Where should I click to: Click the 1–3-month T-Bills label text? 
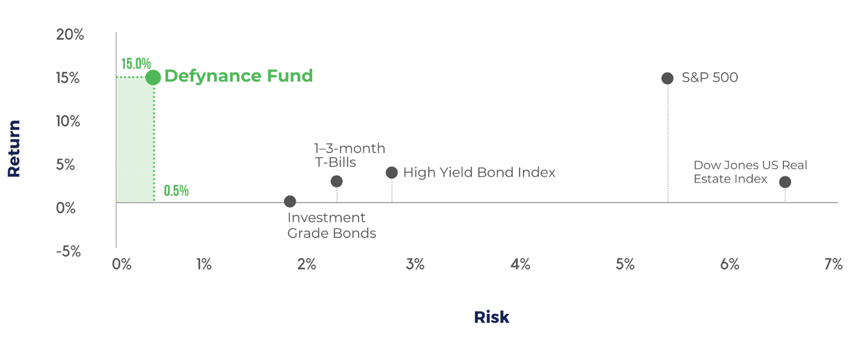(349, 155)
